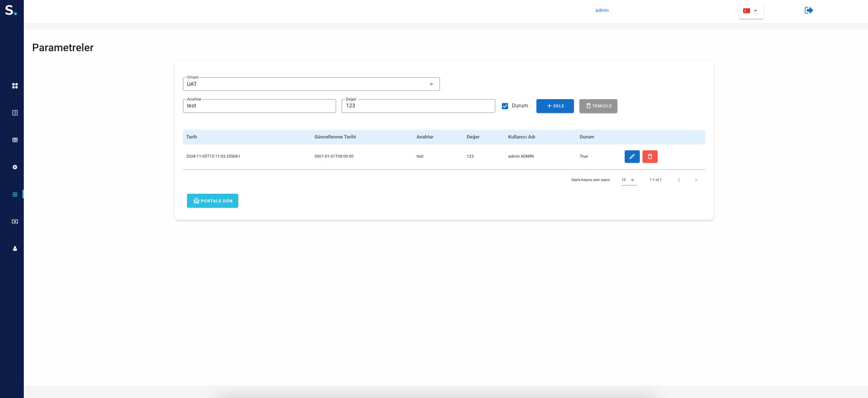
Task: Click the EKLE add button
Action: [555, 106]
